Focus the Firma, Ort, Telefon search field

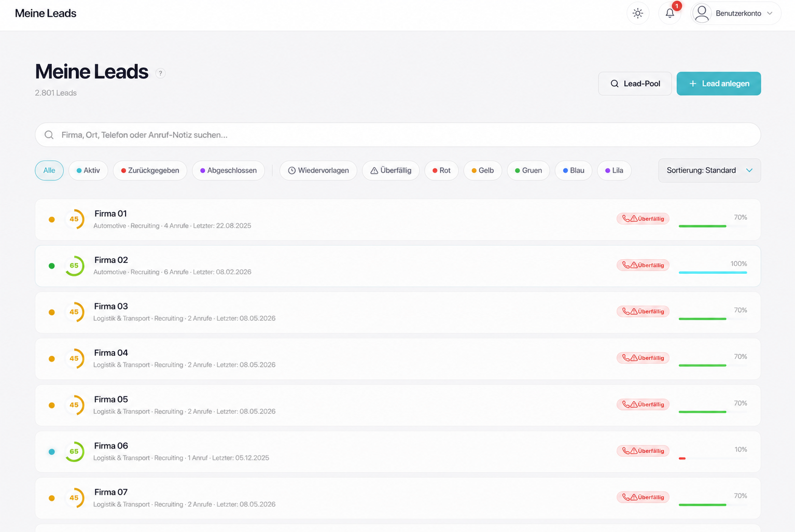pyautogui.click(x=398, y=135)
